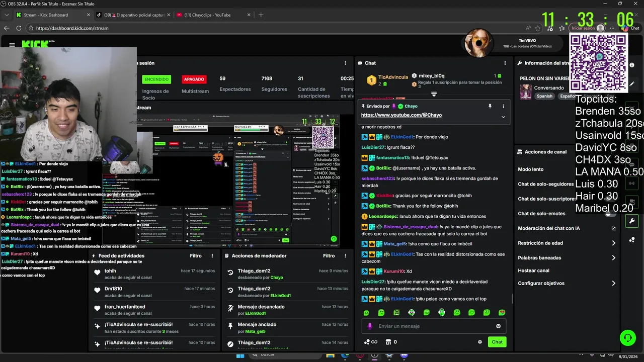Insert the last heart-eyes quick emote
The height and width of the screenshot is (362, 644).
[502, 312]
